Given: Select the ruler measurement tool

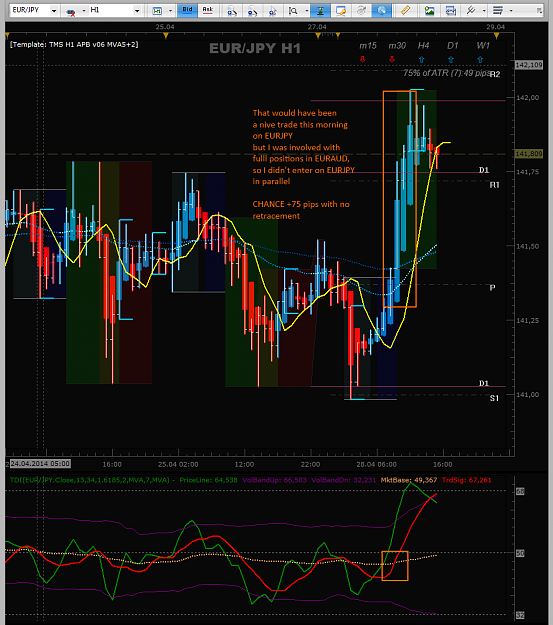Looking at the screenshot, I should pyautogui.click(x=405, y=10).
